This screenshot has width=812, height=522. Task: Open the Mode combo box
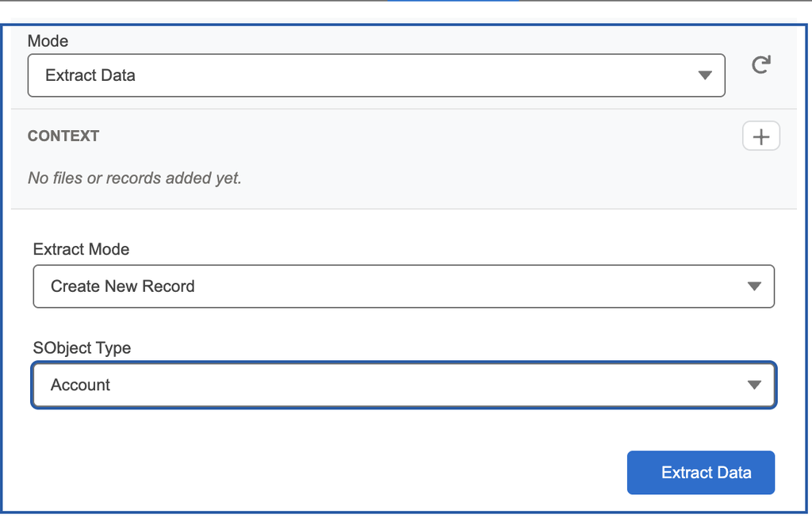click(x=376, y=75)
